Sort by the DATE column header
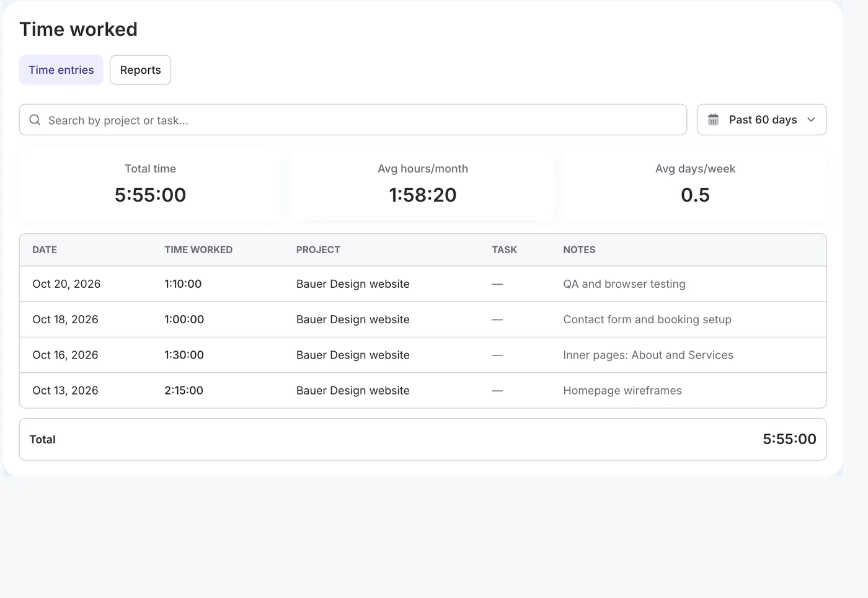868x598 pixels. point(45,249)
